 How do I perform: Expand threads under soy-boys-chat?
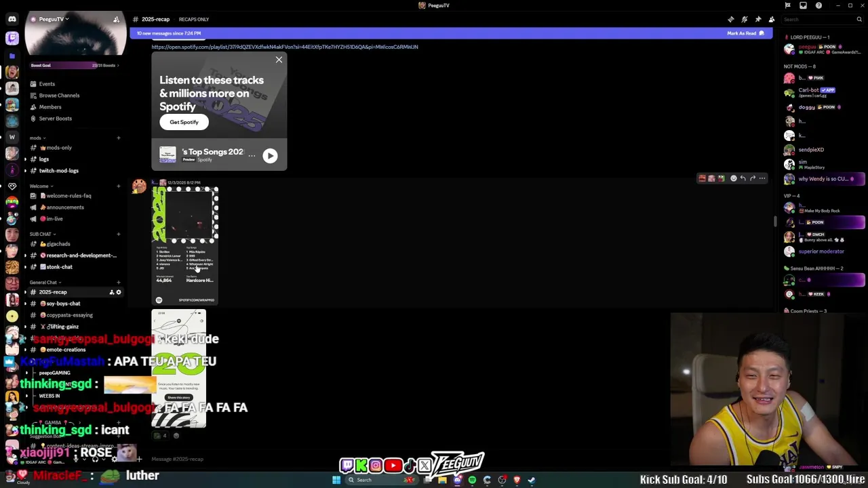[25, 304]
